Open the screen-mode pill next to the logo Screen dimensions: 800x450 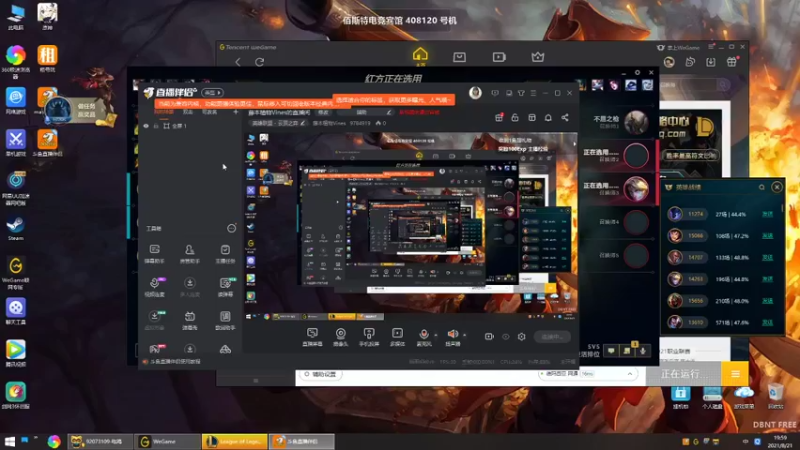tap(212, 93)
